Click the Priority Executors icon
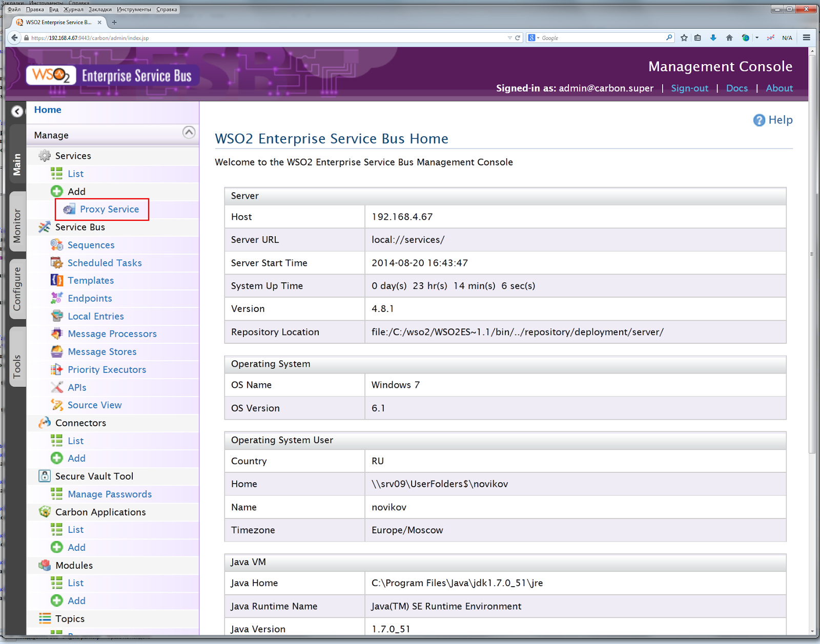Image resolution: width=820 pixels, height=644 pixels. click(x=57, y=369)
